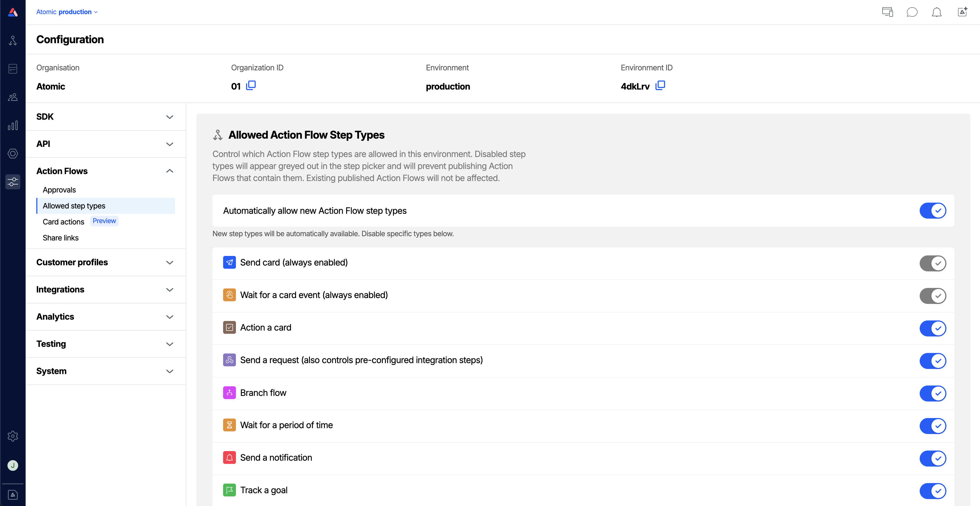The image size is (980, 506).
Task: Open the device preview icon in the top bar
Action: pos(887,12)
